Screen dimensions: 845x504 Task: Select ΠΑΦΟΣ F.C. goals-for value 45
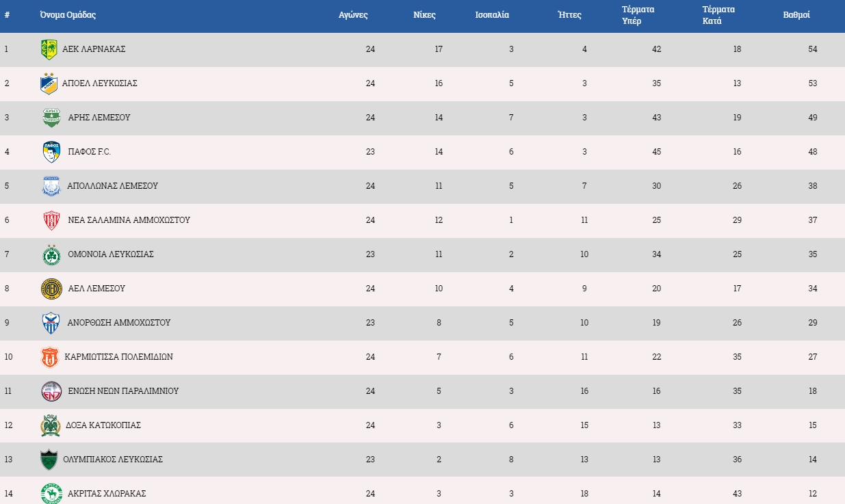pos(657,152)
